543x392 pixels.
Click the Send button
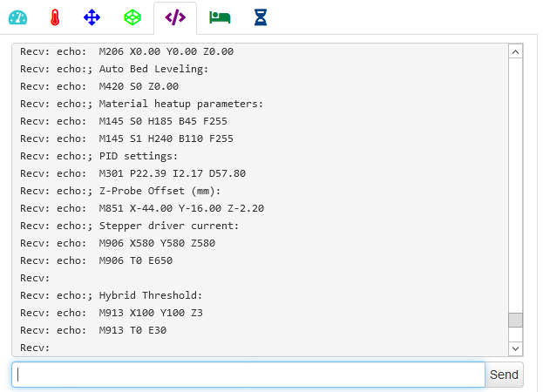[x=504, y=375]
